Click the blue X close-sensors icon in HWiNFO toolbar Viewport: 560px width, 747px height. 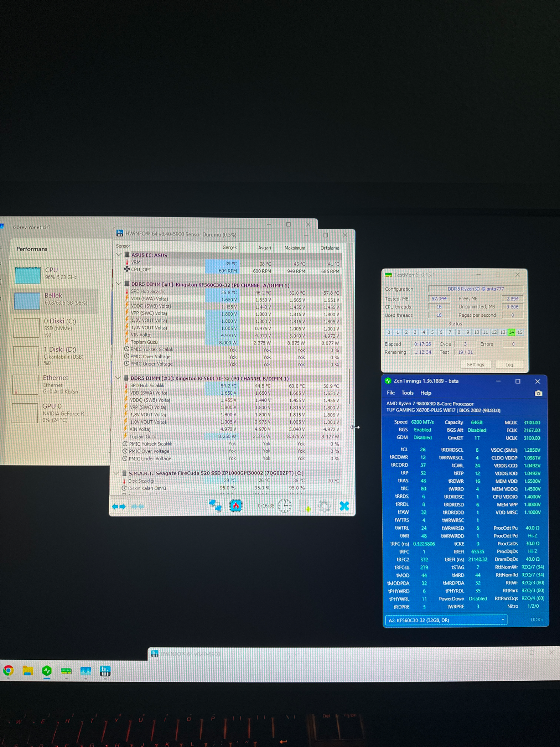click(x=344, y=506)
